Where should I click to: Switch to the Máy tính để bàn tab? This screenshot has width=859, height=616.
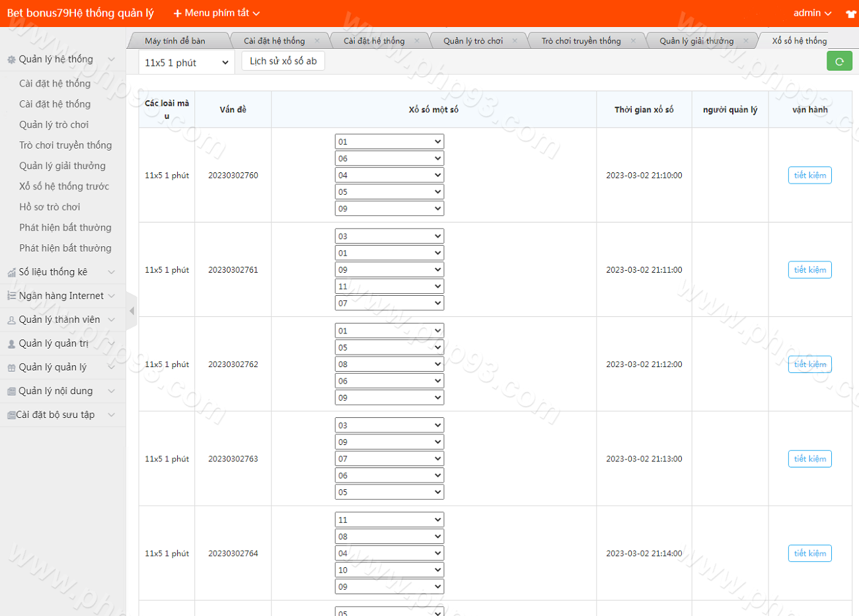[x=175, y=41]
